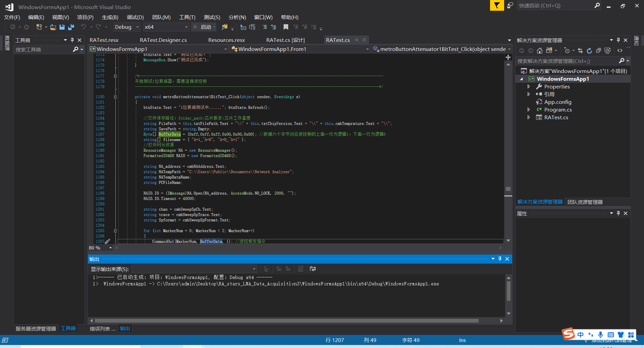The height and width of the screenshot is (348, 644).
Task: Select App.config in Solution Explorer
Action: pyautogui.click(x=557, y=102)
